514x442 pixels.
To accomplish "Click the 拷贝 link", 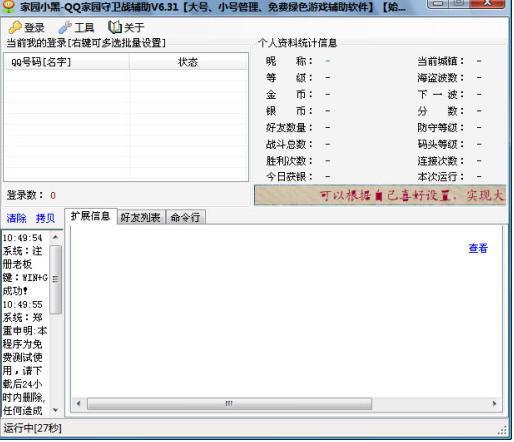I will tap(45, 218).
